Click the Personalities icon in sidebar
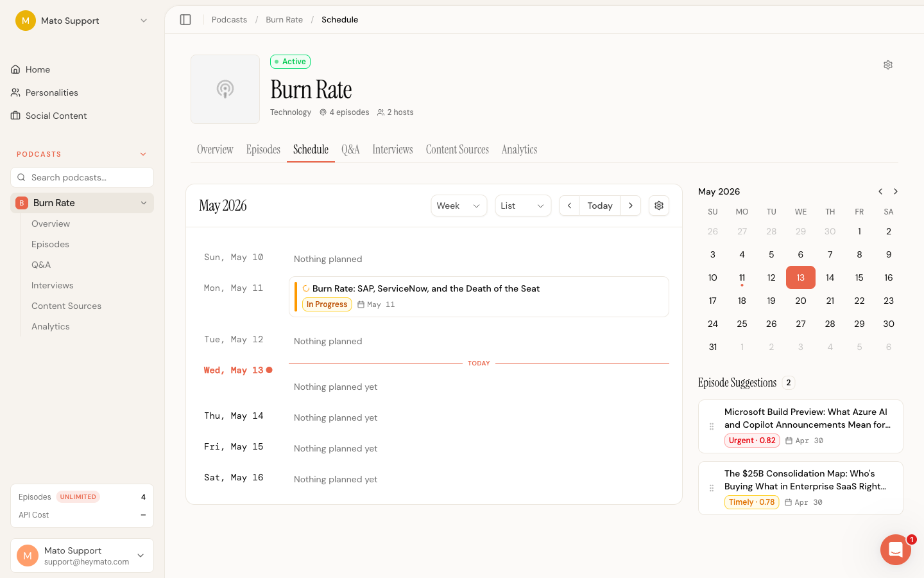This screenshot has width=924, height=578. (15, 92)
